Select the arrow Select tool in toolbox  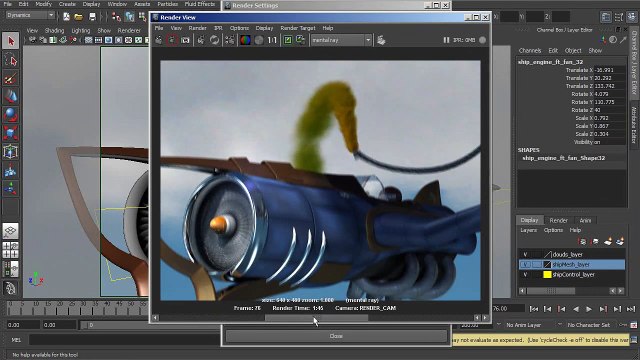tap(11, 41)
